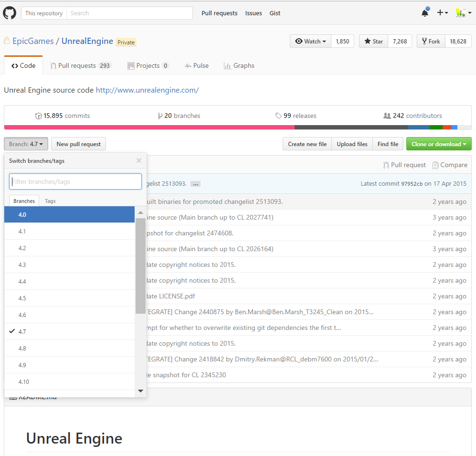
Task: Expand commit message ellipsis button
Action: 195,184
